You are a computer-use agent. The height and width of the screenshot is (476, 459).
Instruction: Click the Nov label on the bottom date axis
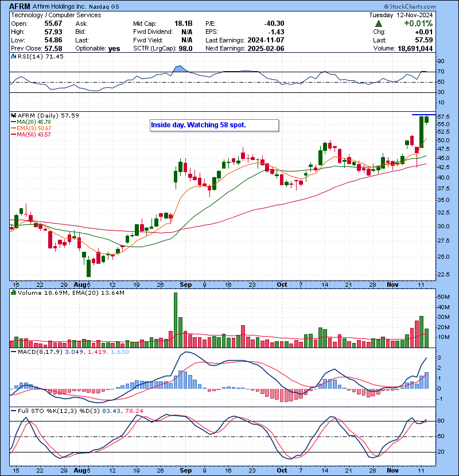click(x=392, y=470)
